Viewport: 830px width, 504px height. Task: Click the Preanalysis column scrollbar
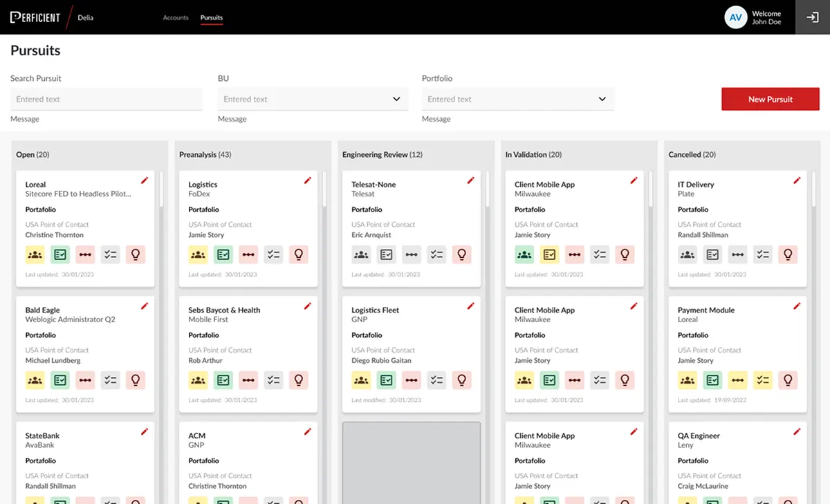324,188
